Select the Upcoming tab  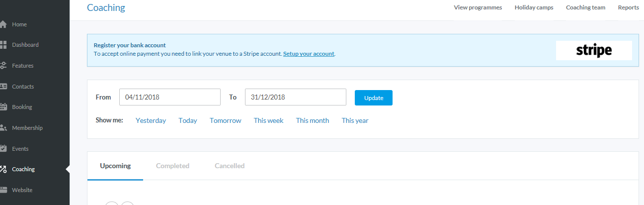115,166
